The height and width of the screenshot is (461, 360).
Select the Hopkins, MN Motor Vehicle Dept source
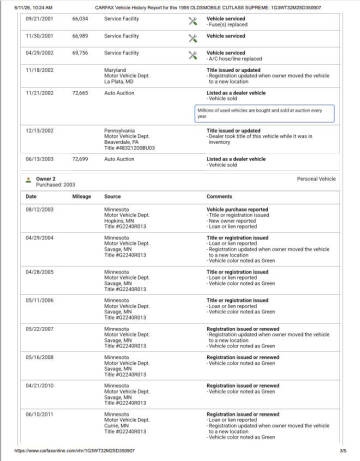click(127, 218)
